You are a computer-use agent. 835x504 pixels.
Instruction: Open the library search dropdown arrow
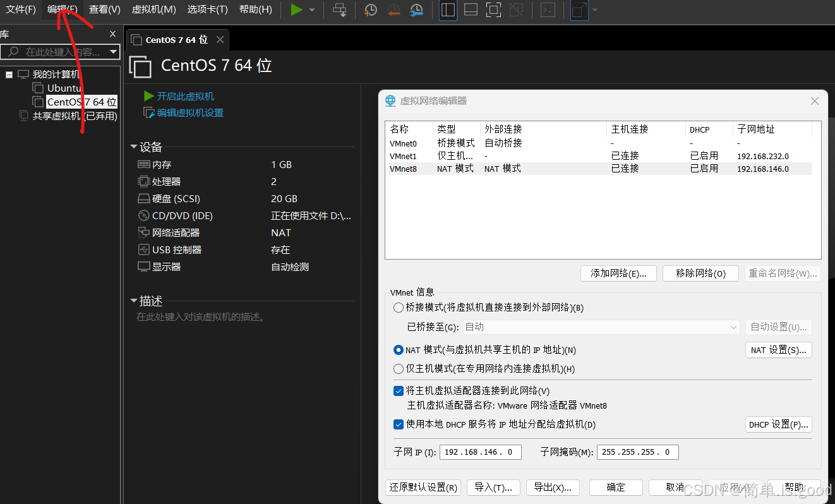(113, 52)
